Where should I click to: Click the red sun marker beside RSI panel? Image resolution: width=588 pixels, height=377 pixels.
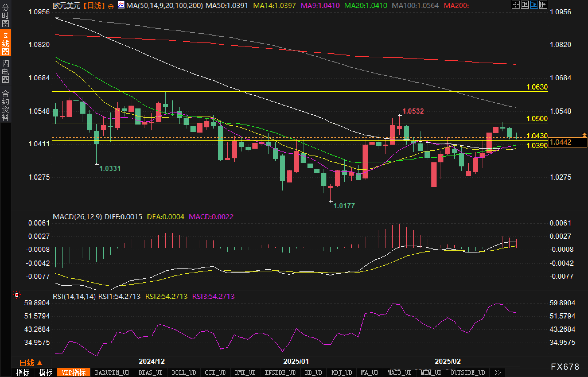tap(17, 295)
